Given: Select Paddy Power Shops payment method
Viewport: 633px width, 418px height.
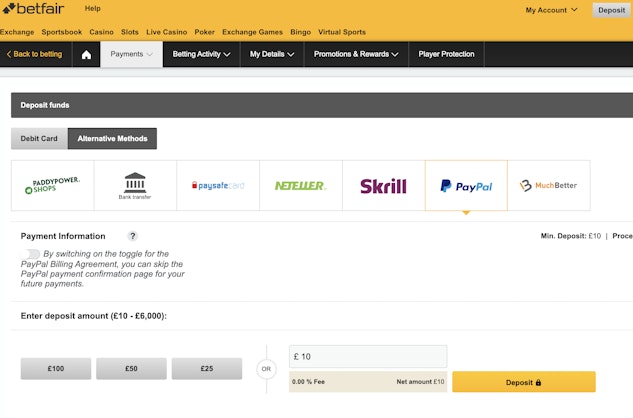Looking at the screenshot, I should [x=52, y=185].
